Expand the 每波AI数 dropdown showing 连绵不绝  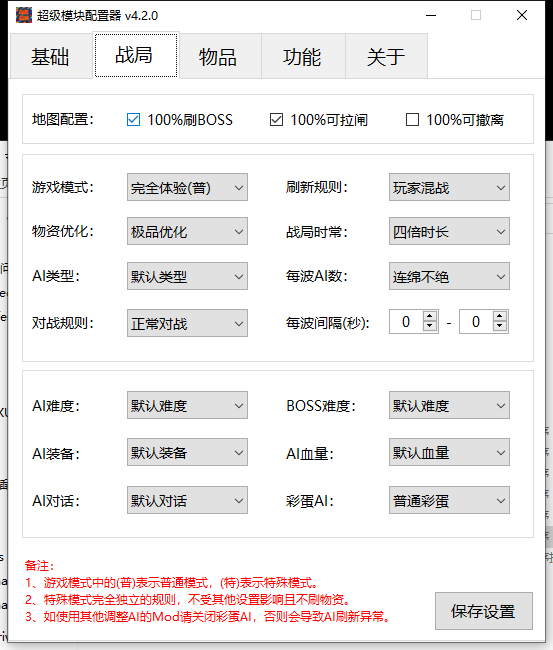tap(449, 276)
